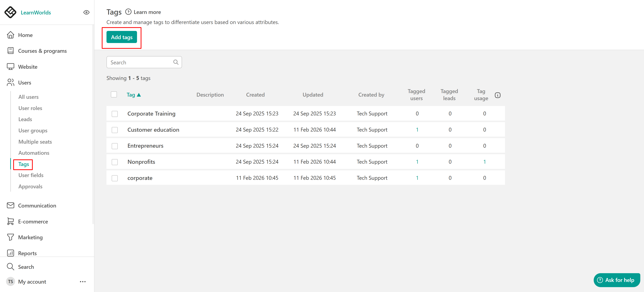Click the Tag usage info icon

point(497,95)
